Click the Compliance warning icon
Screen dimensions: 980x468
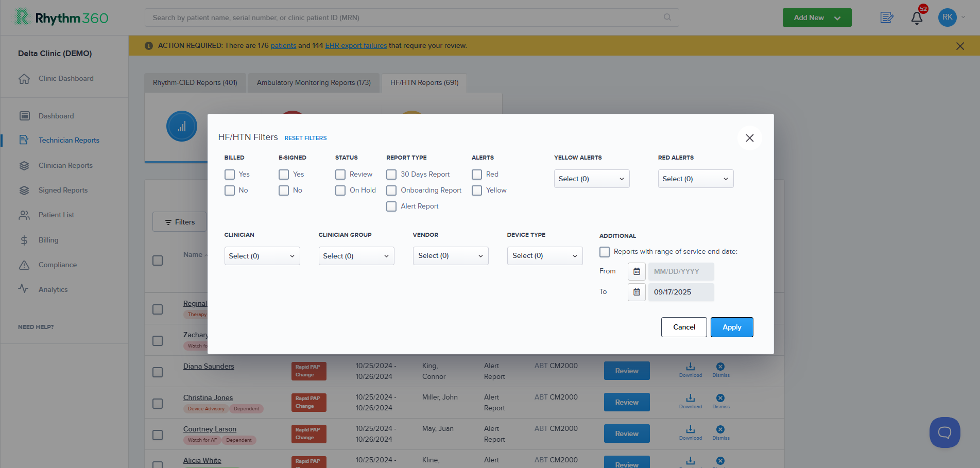24,265
